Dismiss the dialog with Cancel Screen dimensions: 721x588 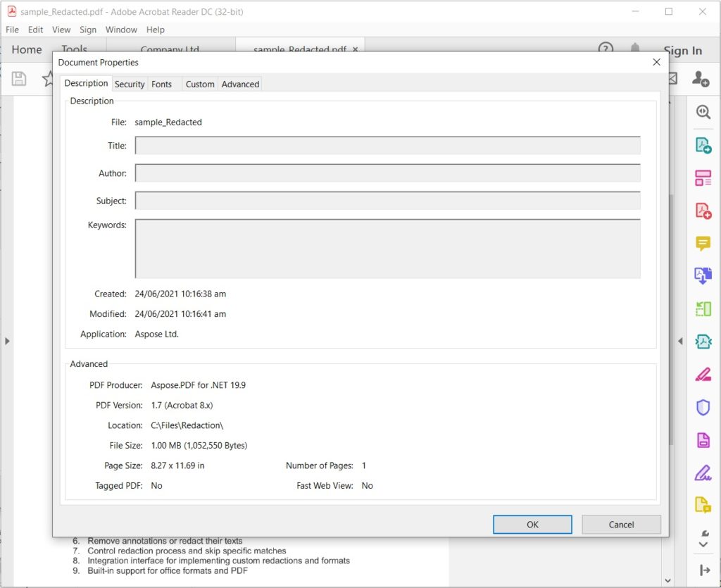pyautogui.click(x=621, y=524)
